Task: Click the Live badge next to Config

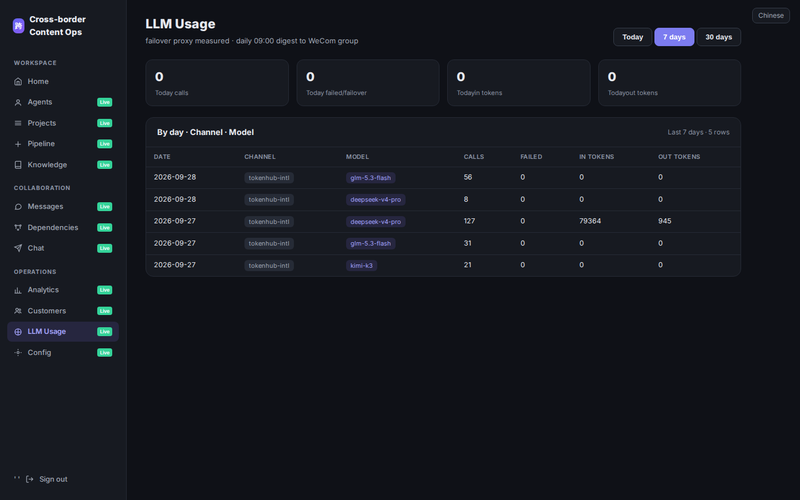Action: tap(105, 353)
